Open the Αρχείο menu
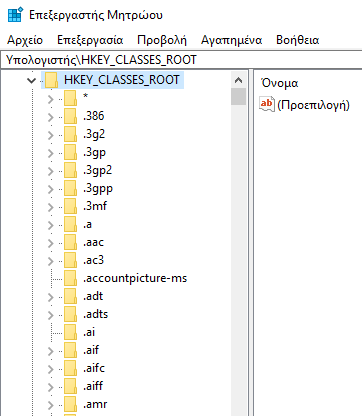 click(25, 40)
